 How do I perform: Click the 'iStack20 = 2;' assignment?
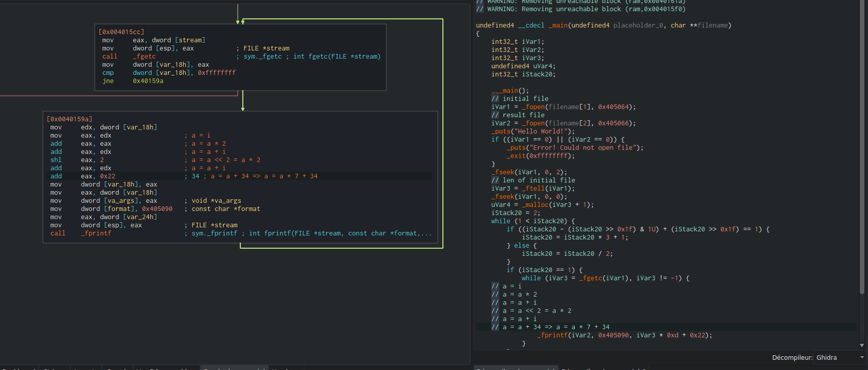pyautogui.click(x=516, y=213)
